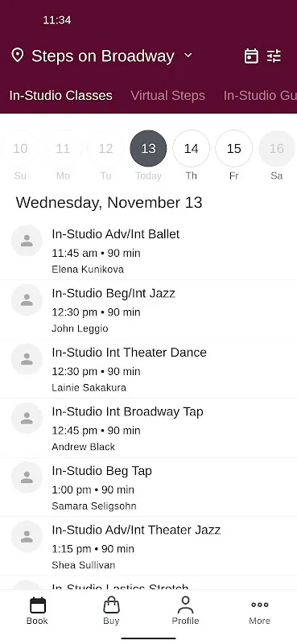Image resolution: width=297 pixels, height=644 pixels.
Task: Expand the Steps on Broadway location dropdown
Action: [188, 56]
